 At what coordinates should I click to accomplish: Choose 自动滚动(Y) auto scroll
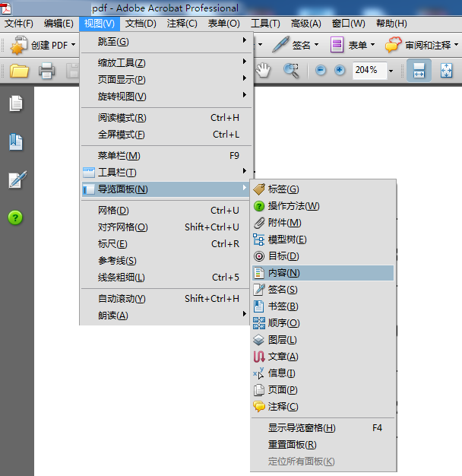coord(166,299)
